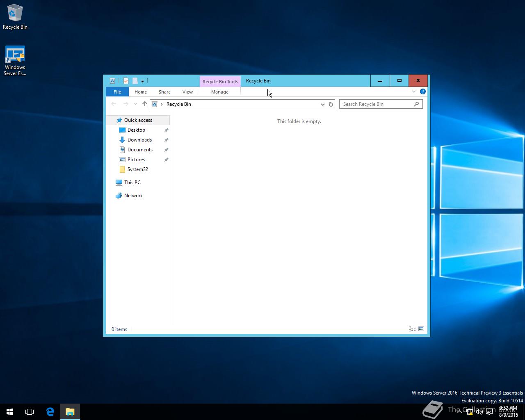Select Downloads in Quick access
The height and width of the screenshot is (420, 525).
pos(139,140)
